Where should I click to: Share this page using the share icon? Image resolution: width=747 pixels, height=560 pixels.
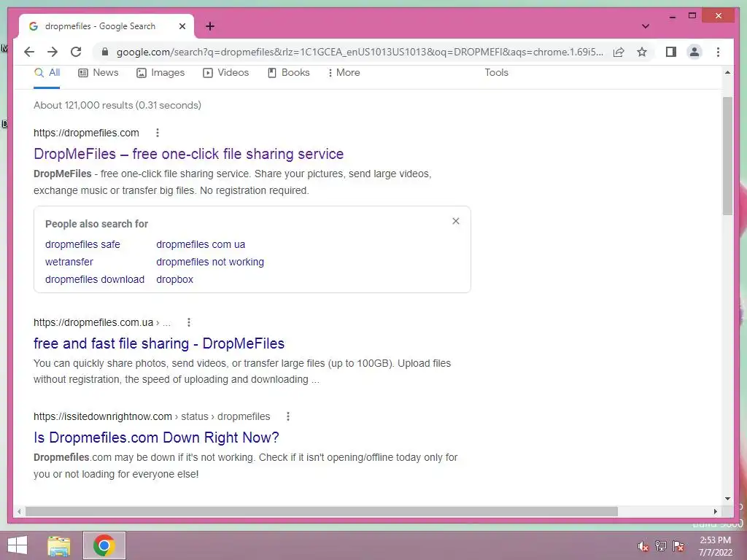(619, 52)
